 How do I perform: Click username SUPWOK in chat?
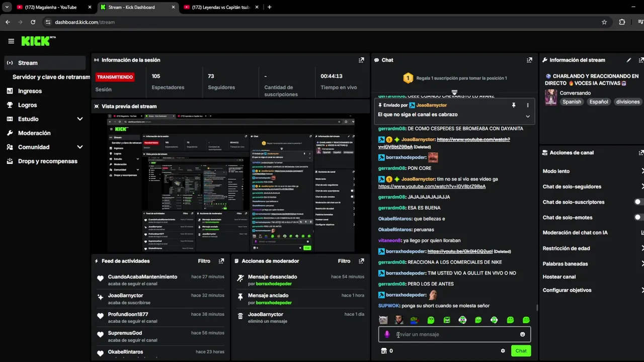point(388,306)
